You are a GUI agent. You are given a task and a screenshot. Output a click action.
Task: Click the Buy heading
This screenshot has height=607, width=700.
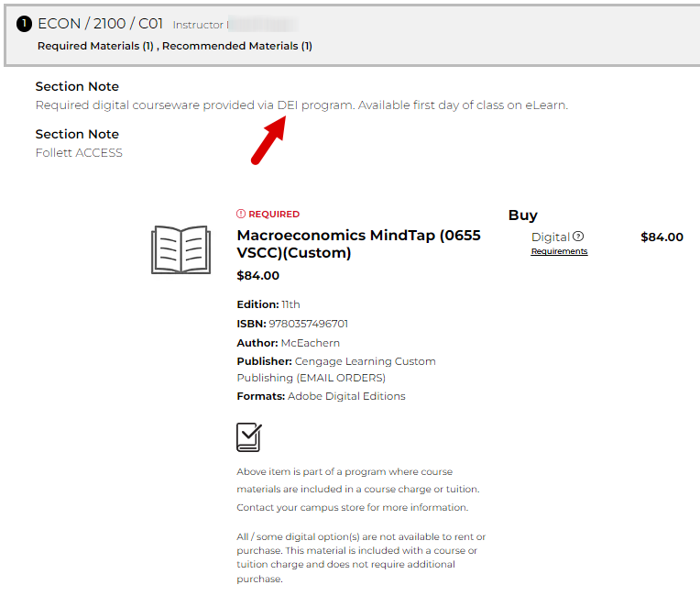(x=522, y=215)
